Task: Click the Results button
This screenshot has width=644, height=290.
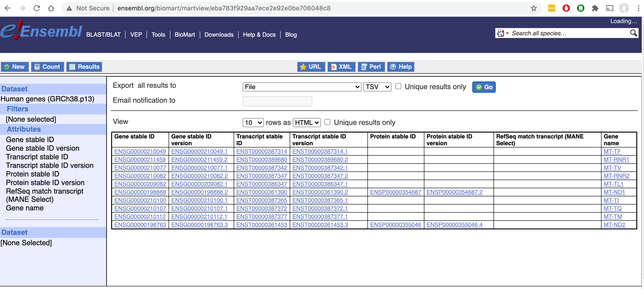Action: point(84,67)
